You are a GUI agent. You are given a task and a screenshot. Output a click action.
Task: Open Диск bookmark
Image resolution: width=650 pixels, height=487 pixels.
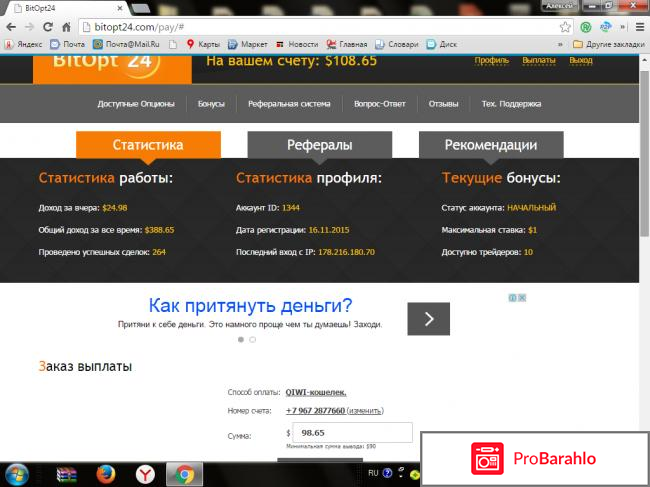(441, 44)
